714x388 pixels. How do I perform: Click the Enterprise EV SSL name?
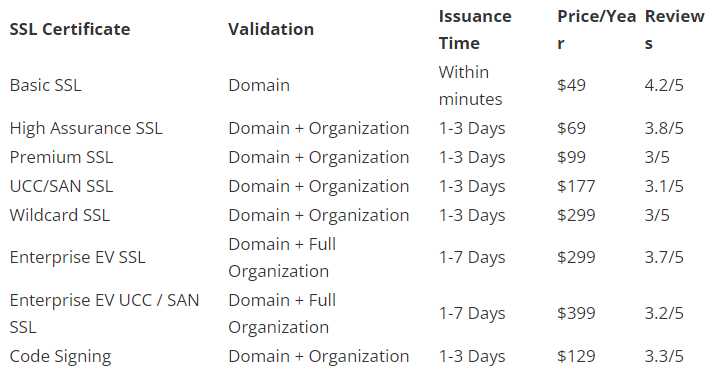coord(77,258)
